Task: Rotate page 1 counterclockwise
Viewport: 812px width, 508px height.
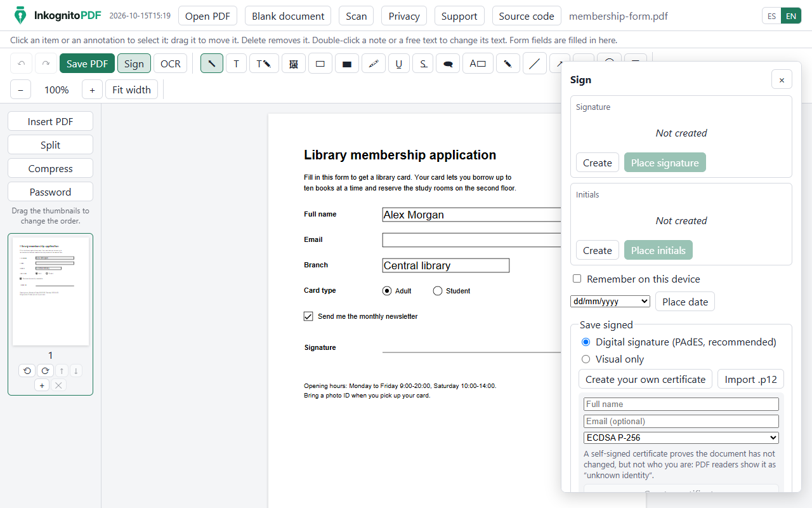Action: coord(27,371)
